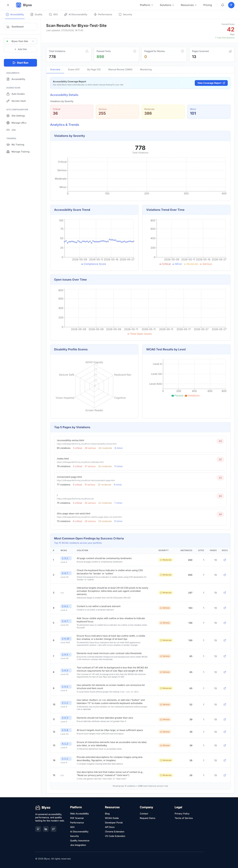Select the Serious 255 severity card

(x=117, y=111)
